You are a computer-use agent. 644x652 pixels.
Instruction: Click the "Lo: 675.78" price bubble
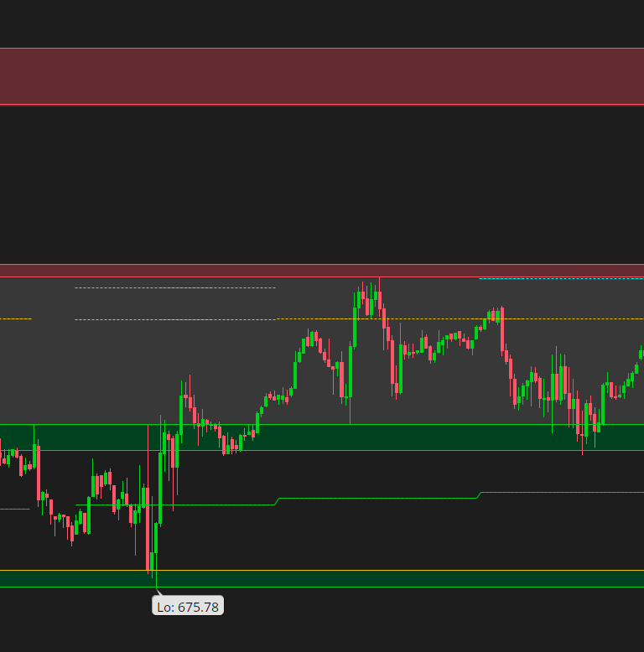point(188,607)
